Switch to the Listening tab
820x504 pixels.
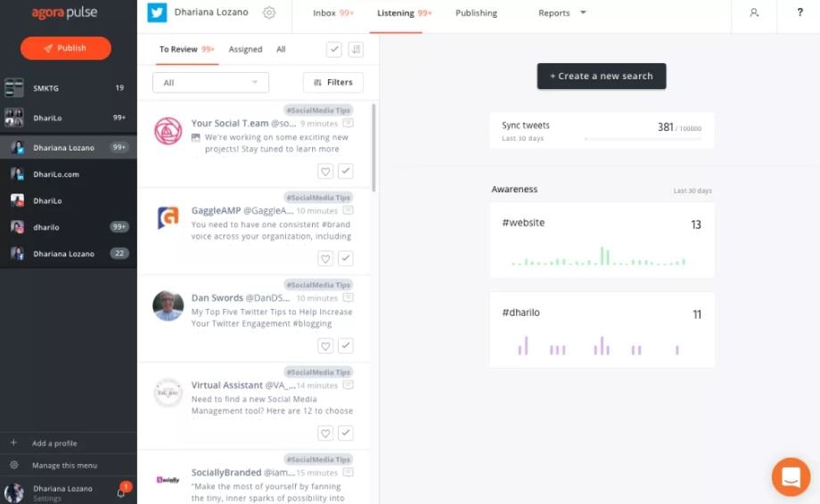[x=405, y=13]
